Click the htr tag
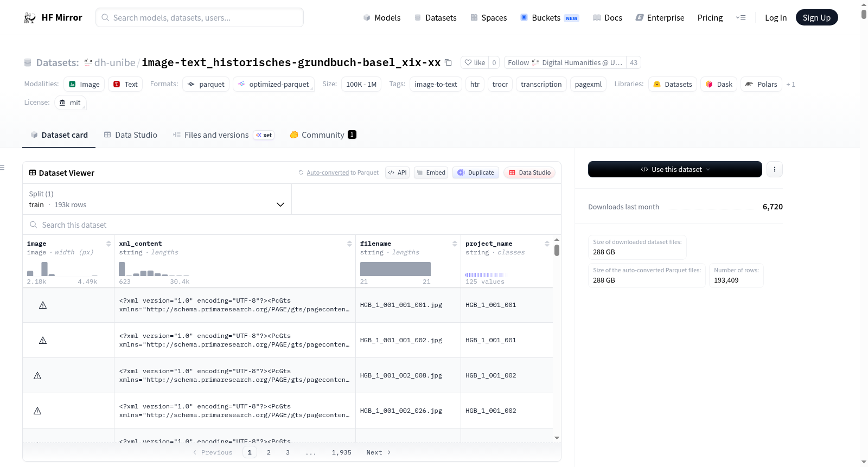Image resolution: width=868 pixels, height=467 pixels. 475,84
